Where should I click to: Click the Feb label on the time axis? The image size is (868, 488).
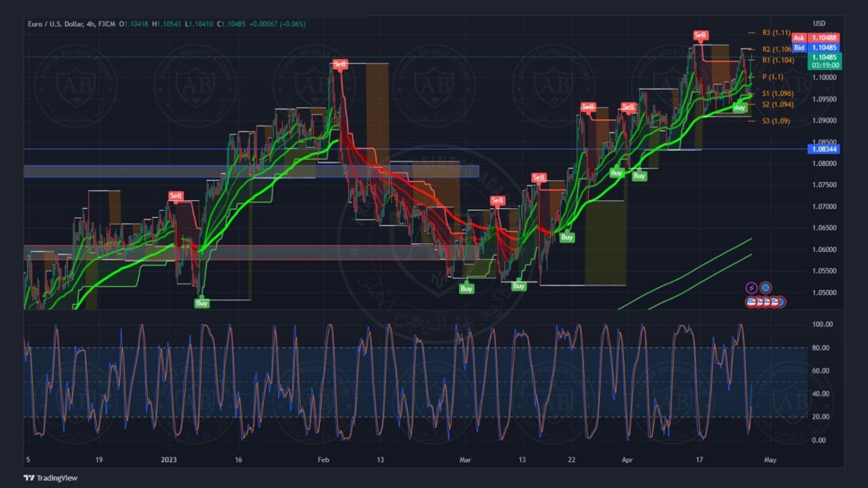point(323,460)
